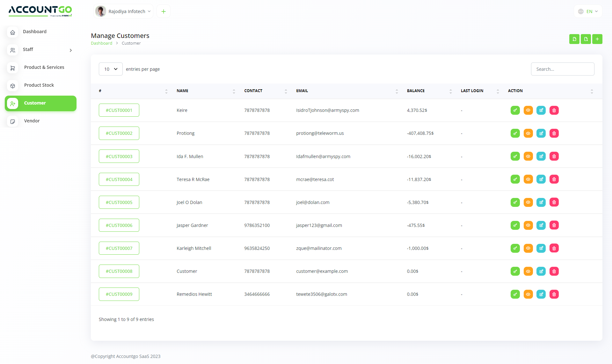Open Dashboard in the sidebar
This screenshot has width=612, height=364.
[x=41, y=32]
